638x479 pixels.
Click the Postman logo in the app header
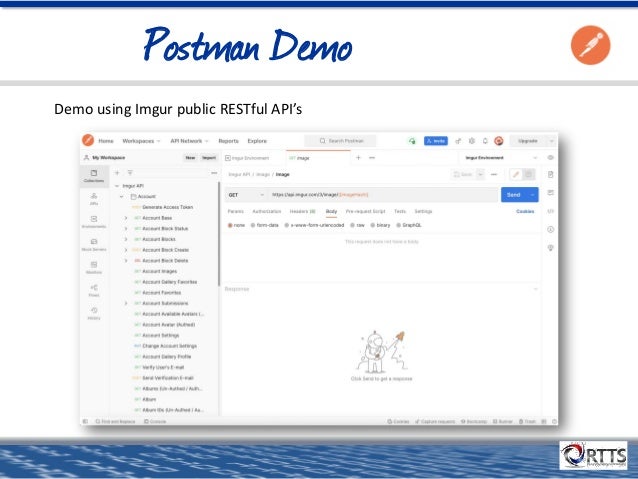tap(88, 140)
